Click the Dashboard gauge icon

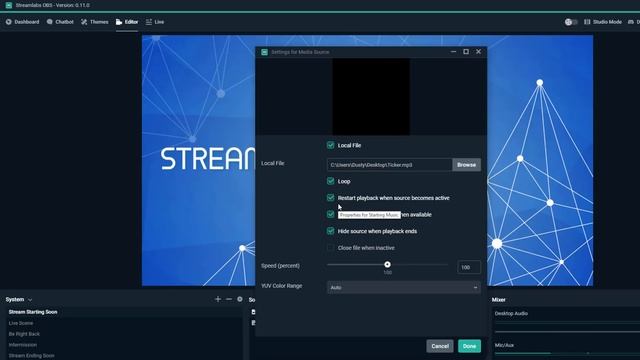coord(9,22)
